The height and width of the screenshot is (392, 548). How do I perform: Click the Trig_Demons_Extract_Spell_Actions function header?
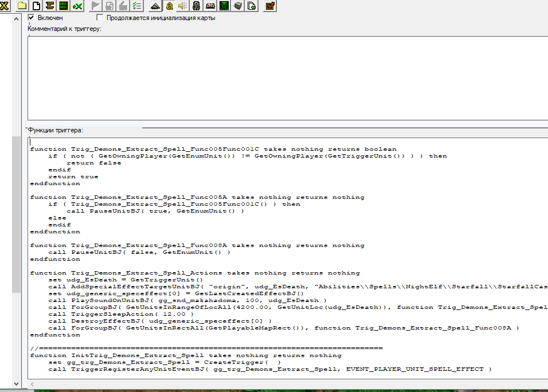pyautogui.click(x=195, y=273)
